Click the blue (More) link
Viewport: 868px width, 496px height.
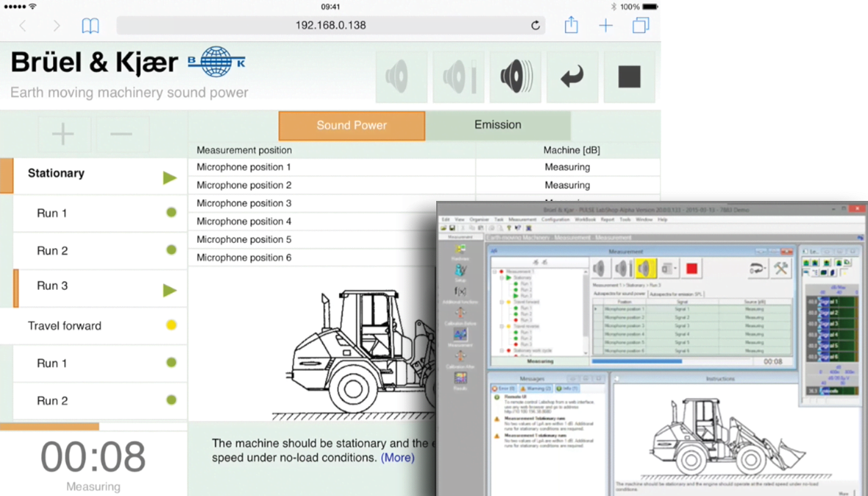397,458
